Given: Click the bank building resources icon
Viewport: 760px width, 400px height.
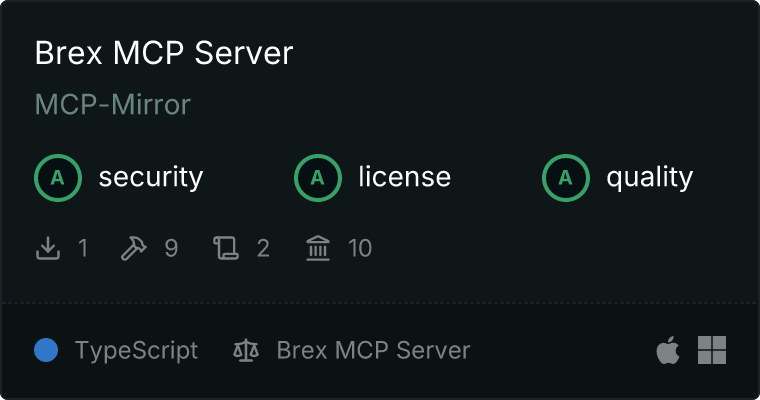Looking at the screenshot, I should pyautogui.click(x=318, y=248).
